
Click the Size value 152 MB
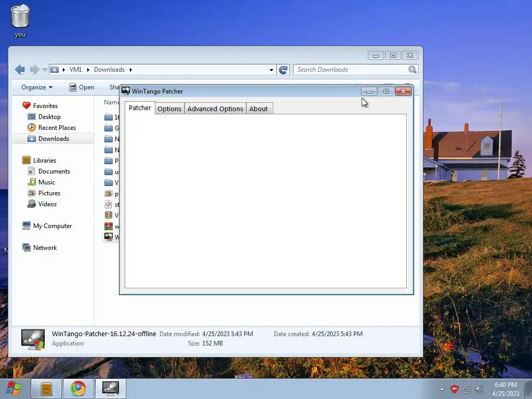pyautogui.click(x=212, y=343)
